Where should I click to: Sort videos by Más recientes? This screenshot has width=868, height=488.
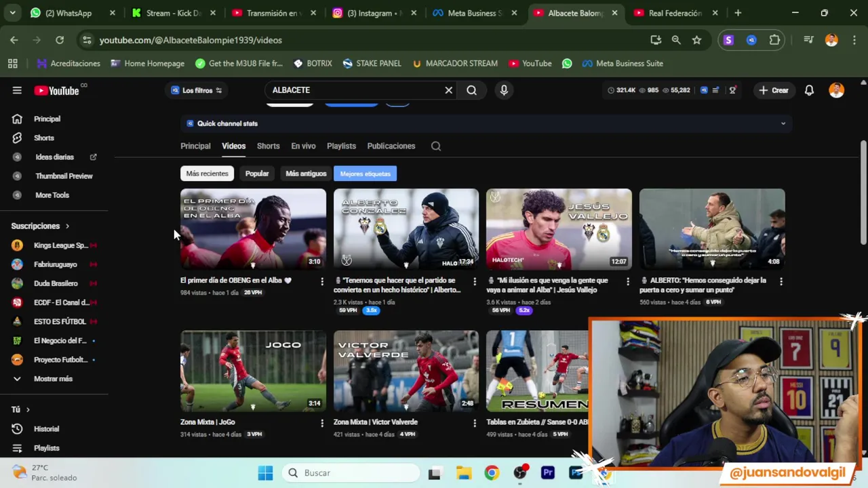pos(207,174)
